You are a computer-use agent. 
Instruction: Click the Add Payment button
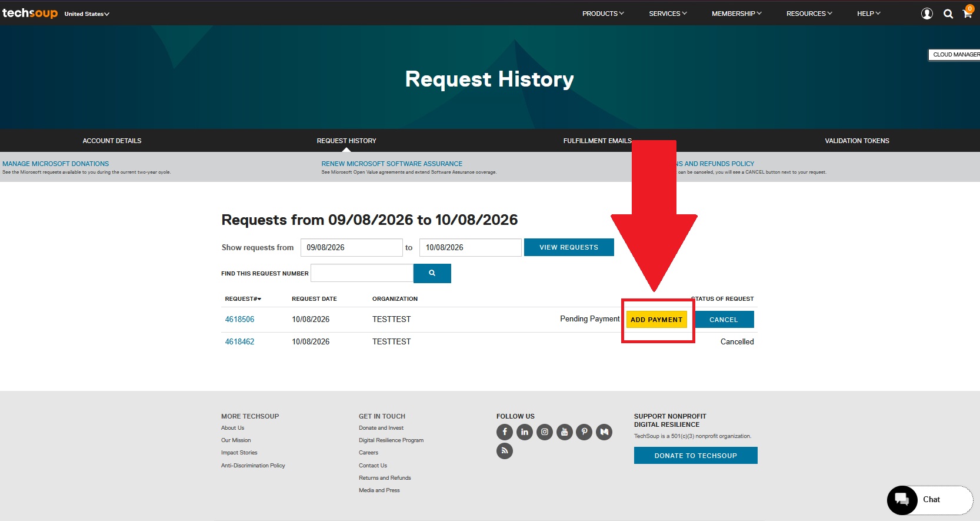click(656, 320)
